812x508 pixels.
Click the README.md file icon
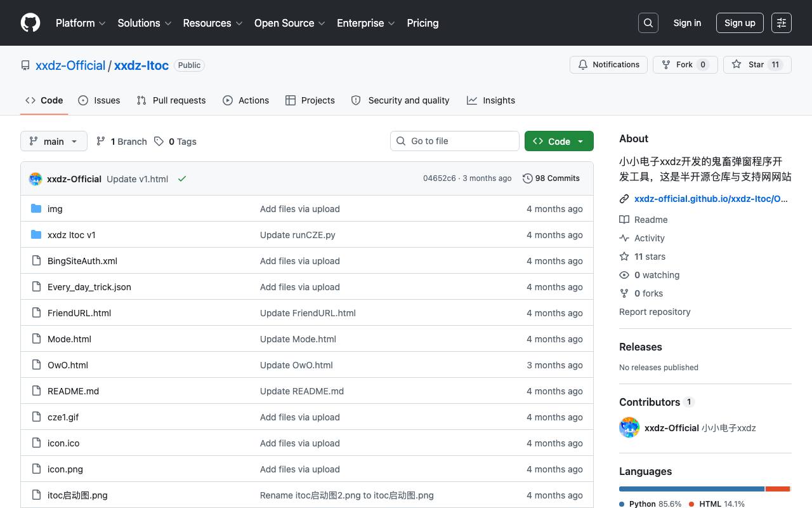click(x=36, y=391)
